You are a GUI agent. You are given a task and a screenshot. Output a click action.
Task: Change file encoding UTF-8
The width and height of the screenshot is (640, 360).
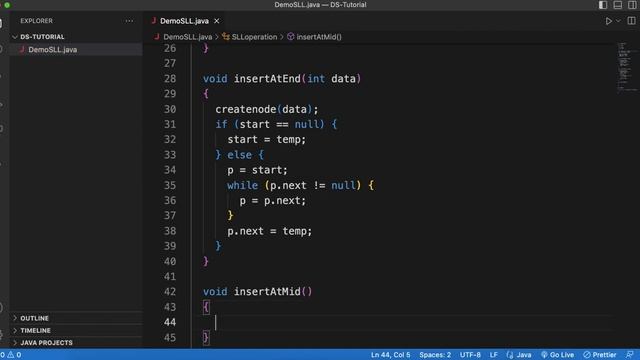coord(470,355)
